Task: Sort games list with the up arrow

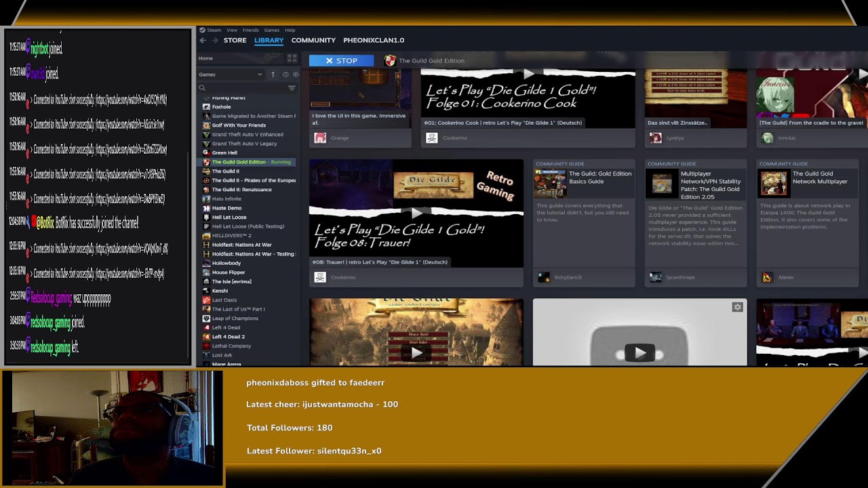Action: [x=273, y=75]
